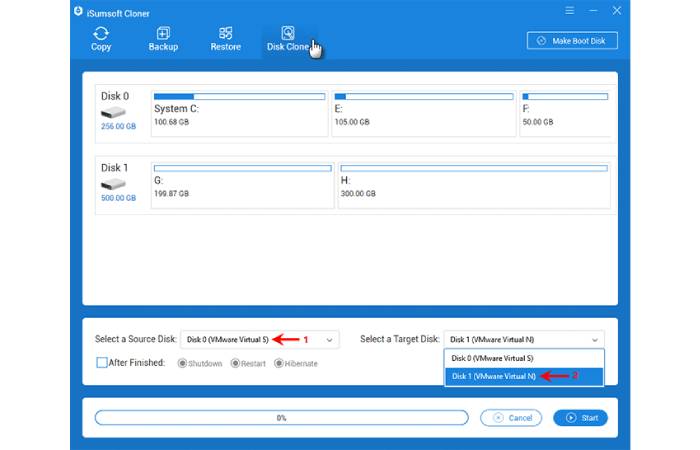Open the hamburger menu in title bar
The image size is (700, 450).
(570, 10)
